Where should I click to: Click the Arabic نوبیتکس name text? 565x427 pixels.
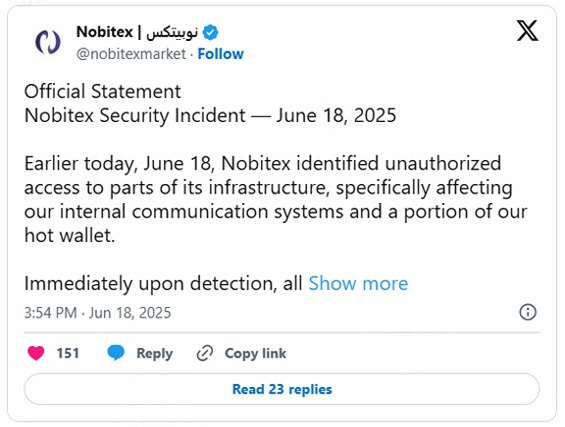coord(172,32)
